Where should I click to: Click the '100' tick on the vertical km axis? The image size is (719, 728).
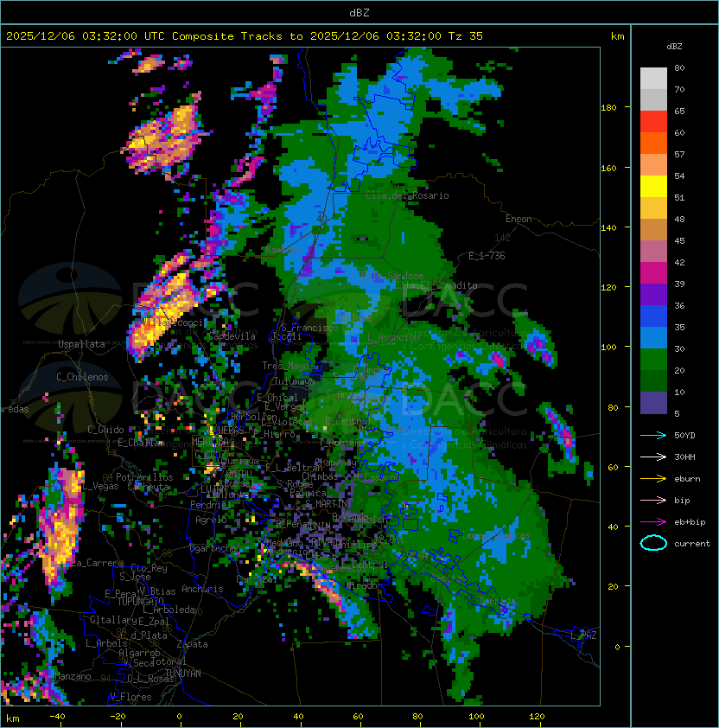point(608,348)
